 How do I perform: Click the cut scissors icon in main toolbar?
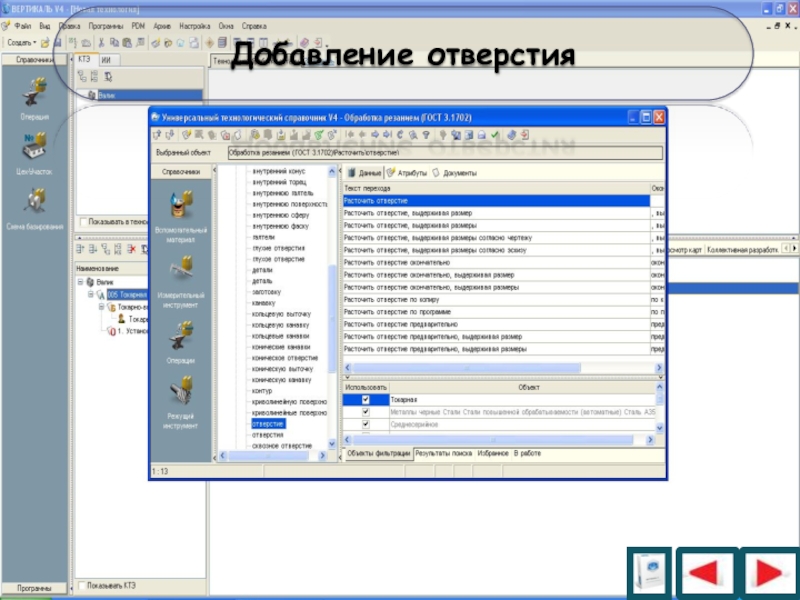pos(101,43)
